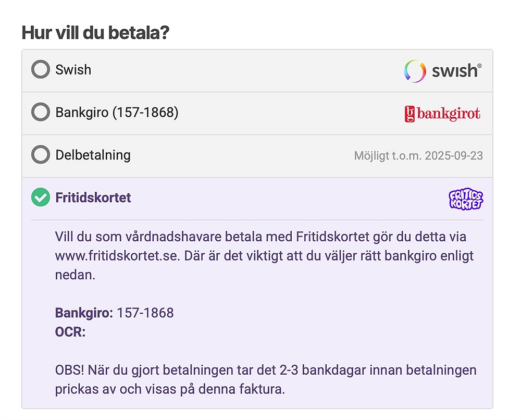Viewport: 521px width, 420px height.
Task: Select the Swish radio button
Action: tap(40, 70)
